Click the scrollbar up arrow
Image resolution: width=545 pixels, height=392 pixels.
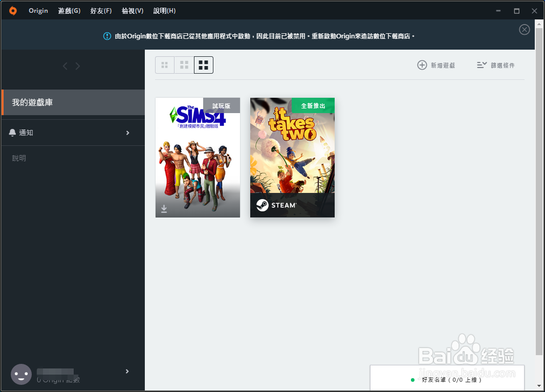pos(539,24)
